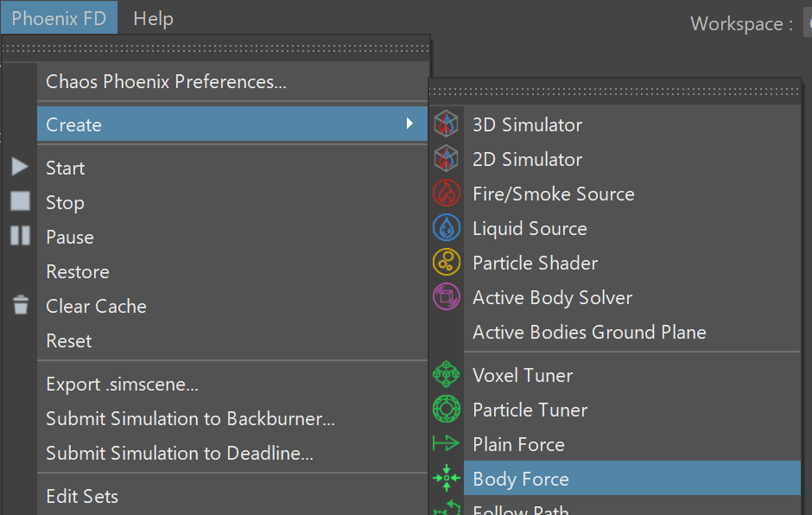Click the Plain Force arrow icon
812x515 pixels.
tap(446, 443)
